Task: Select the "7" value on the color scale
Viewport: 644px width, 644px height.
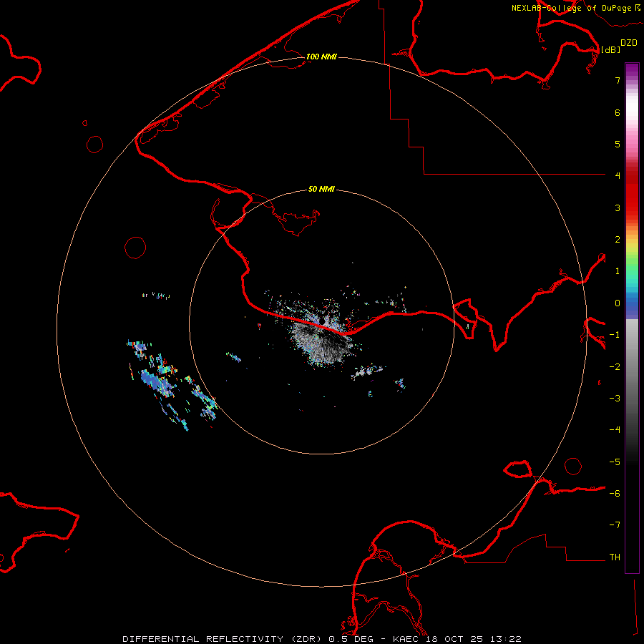Action: click(x=618, y=80)
